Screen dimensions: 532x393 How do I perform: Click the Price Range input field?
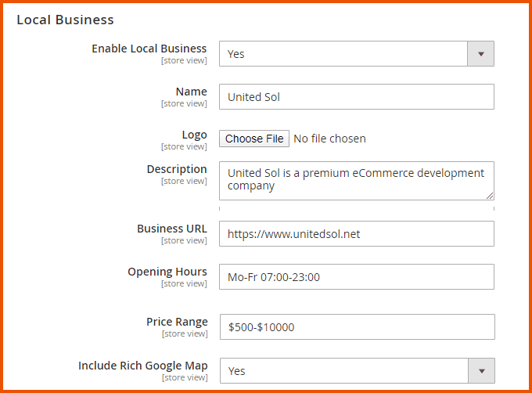coord(356,327)
